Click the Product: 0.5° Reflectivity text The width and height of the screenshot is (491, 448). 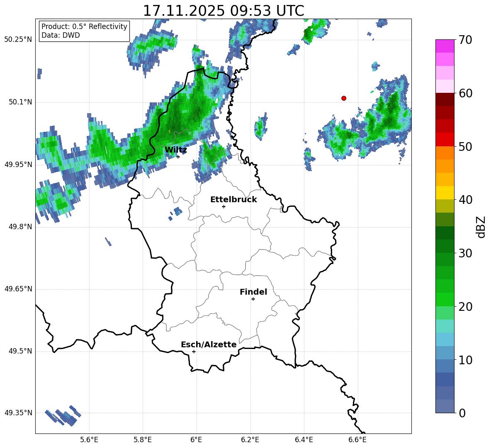84,27
